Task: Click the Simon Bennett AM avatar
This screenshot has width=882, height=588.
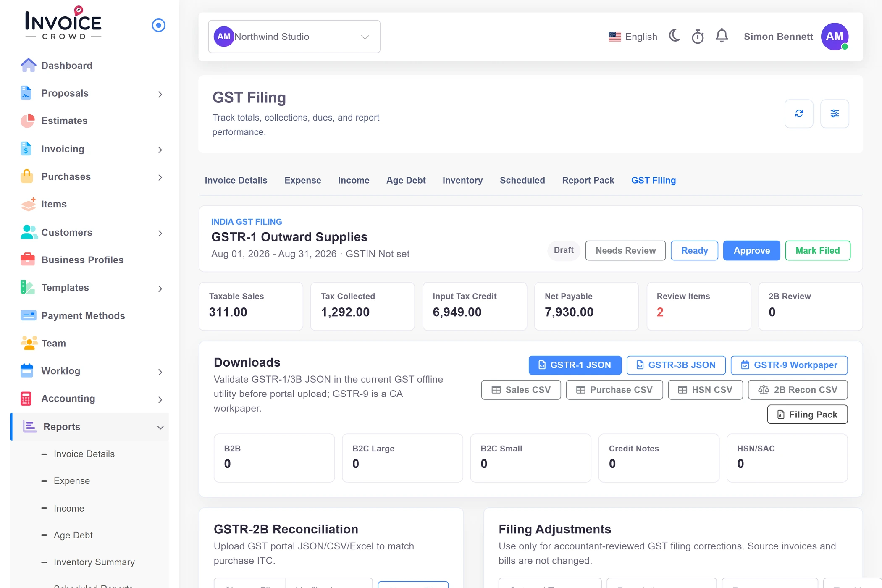Action: click(x=835, y=37)
